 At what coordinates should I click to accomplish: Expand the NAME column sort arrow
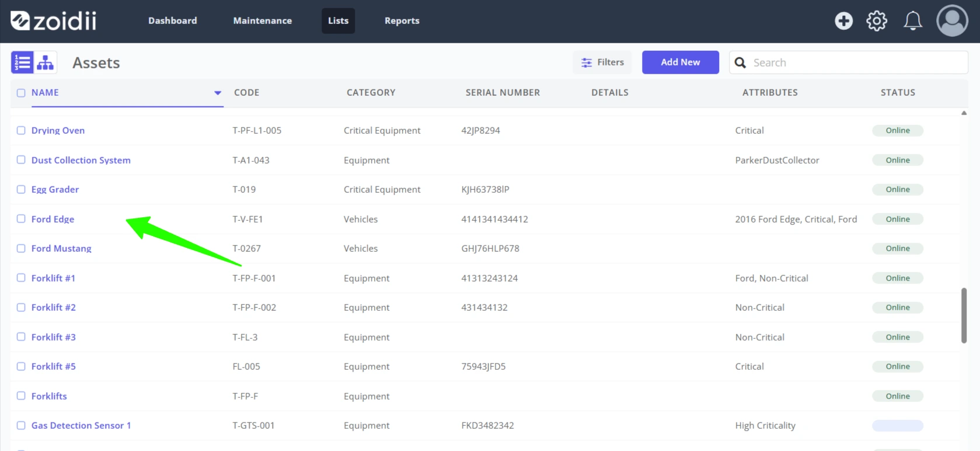pos(218,93)
